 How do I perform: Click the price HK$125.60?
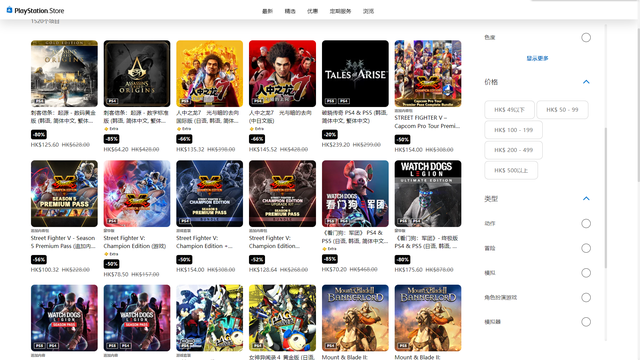pyautogui.click(x=45, y=144)
